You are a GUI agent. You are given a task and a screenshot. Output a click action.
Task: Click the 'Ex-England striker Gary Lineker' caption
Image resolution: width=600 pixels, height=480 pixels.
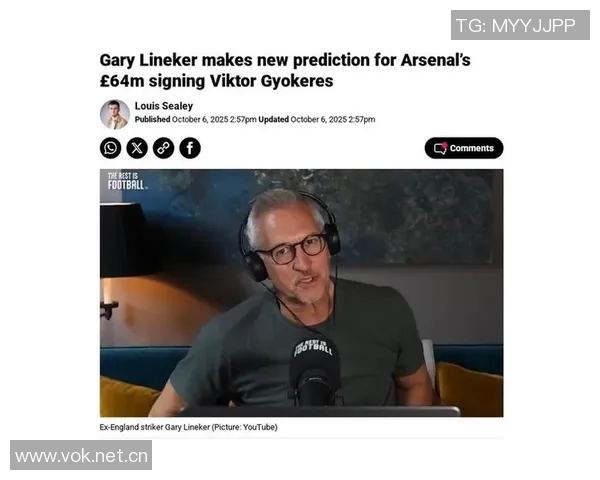tap(155, 427)
